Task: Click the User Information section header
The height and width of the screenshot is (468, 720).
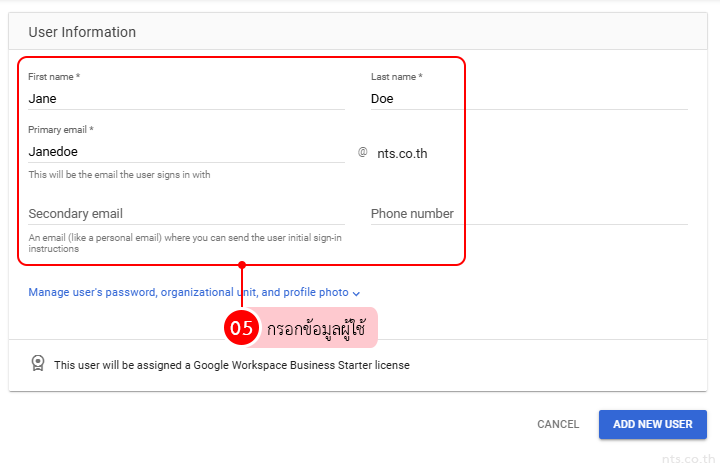Action: tap(82, 32)
